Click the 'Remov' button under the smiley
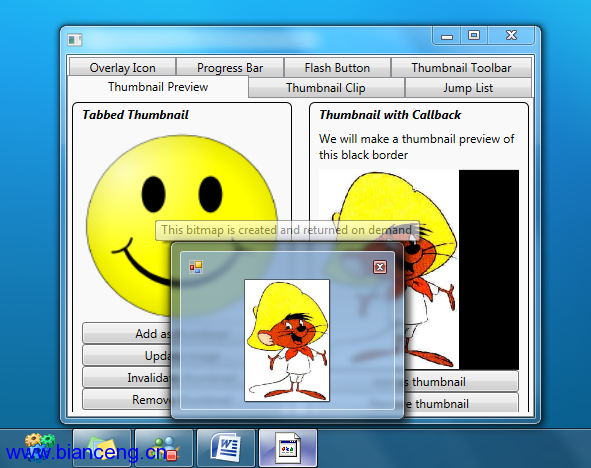The height and width of the screenshot is (468, 591). coord(127,399)
